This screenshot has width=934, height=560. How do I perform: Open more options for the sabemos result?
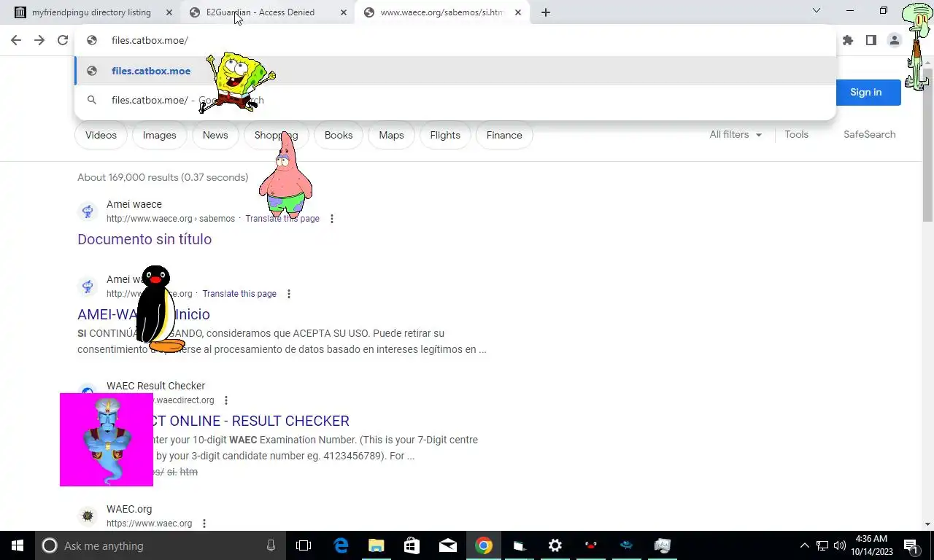[332, 219]
